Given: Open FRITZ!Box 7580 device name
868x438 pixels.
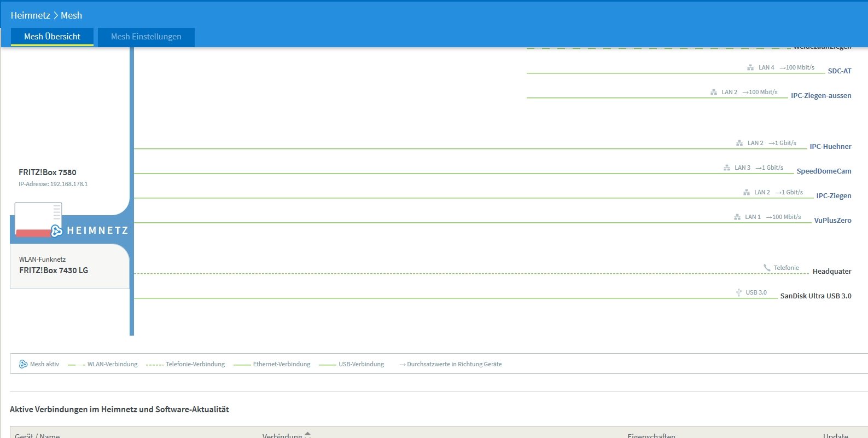Looking at the screenshot, I should [48, 172].
